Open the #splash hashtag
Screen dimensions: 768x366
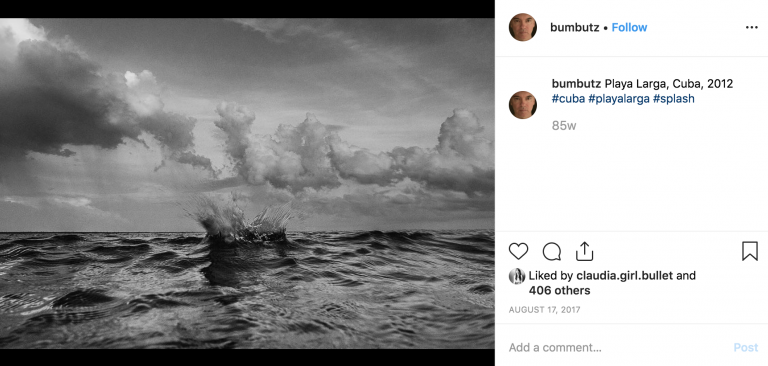(x=673, y=99)
